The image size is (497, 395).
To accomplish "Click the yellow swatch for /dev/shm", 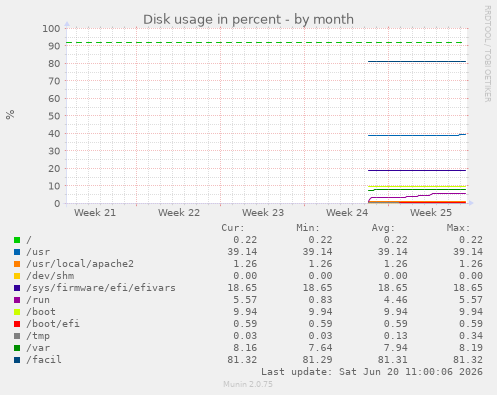I will [x=17, y=276].
